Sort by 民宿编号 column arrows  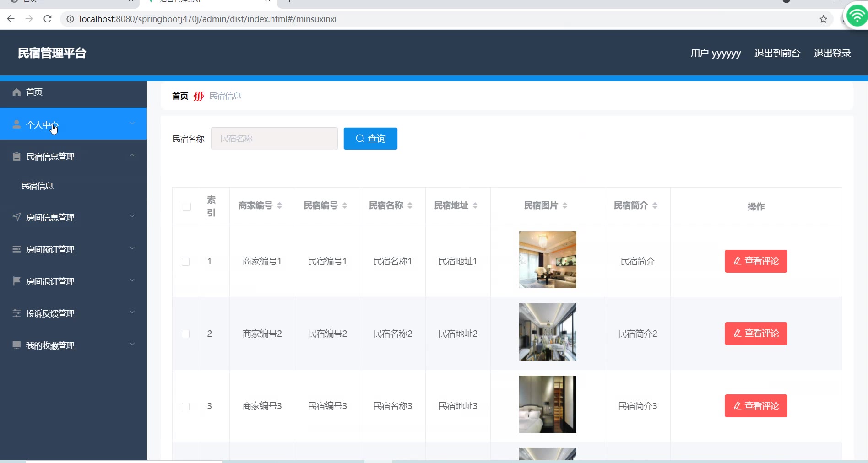tap(345, 206)
